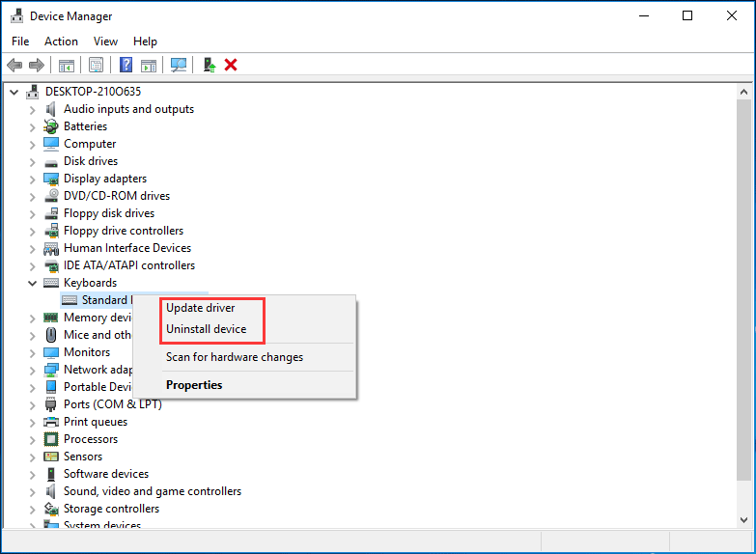Click Properties in the context menu
This screenshot has width=756, height=554.
(194, 385)
